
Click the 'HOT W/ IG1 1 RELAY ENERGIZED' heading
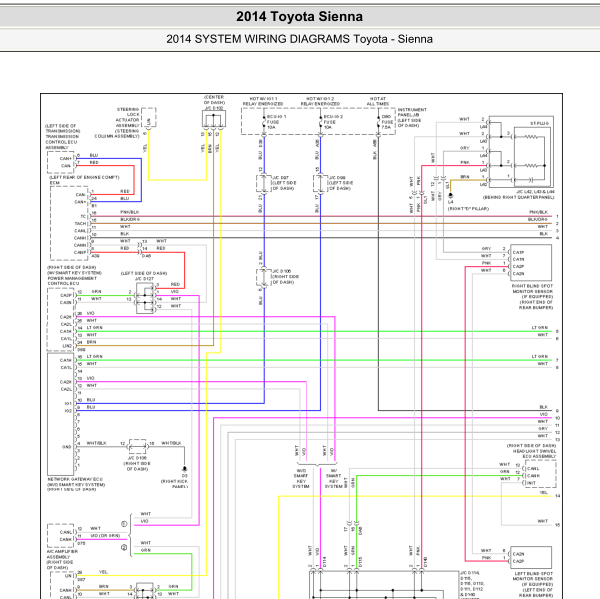pyautogui.click(x=263, y=101)
